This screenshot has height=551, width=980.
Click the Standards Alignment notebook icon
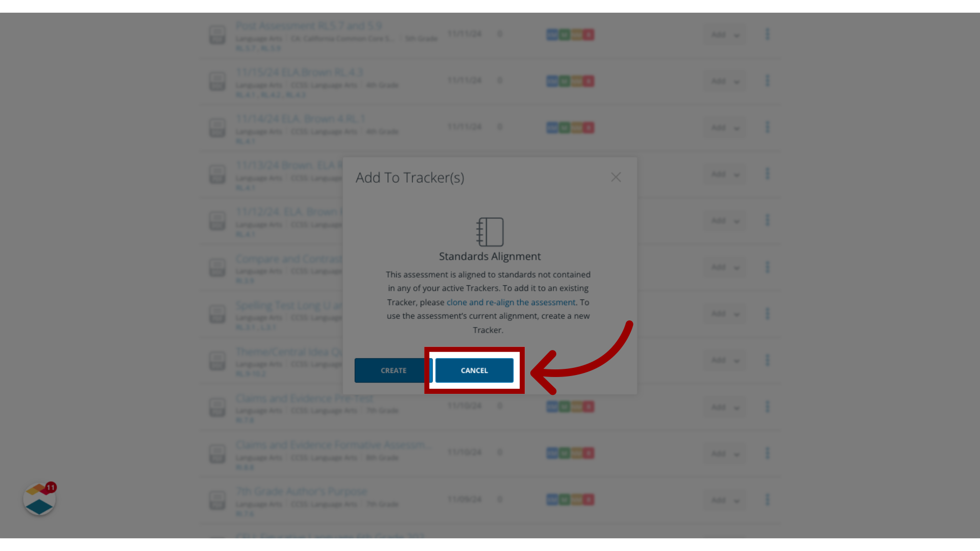coord(490,232)
